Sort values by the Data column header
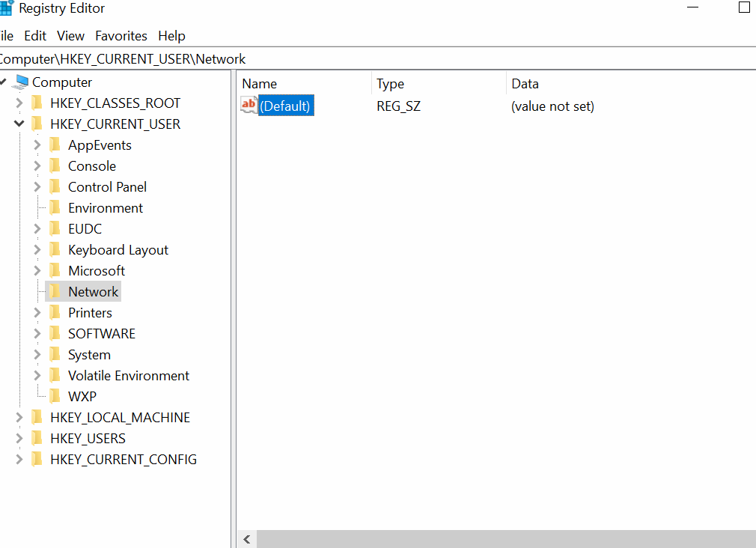Viewport: 756px width, 548px height. [631, 83]
